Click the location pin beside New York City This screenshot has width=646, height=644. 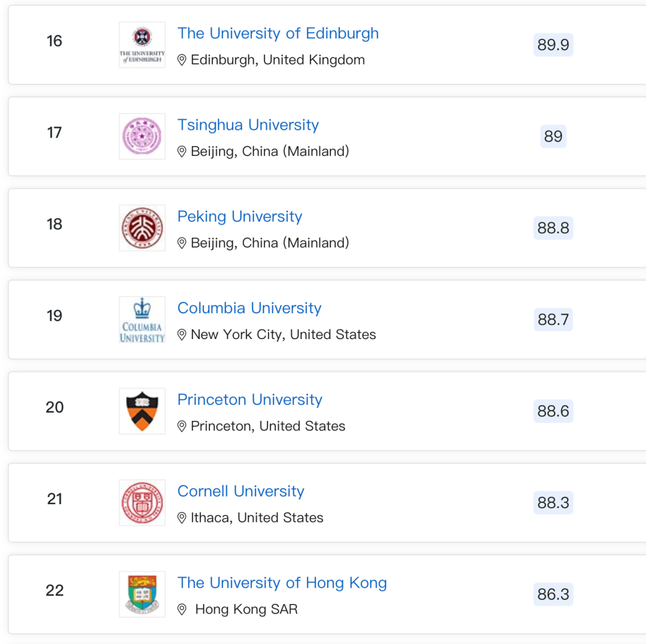182,335
